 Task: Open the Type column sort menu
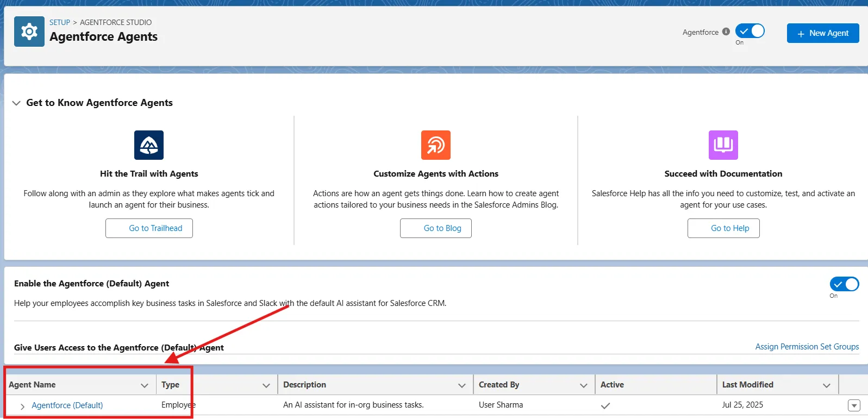point(266,385)
